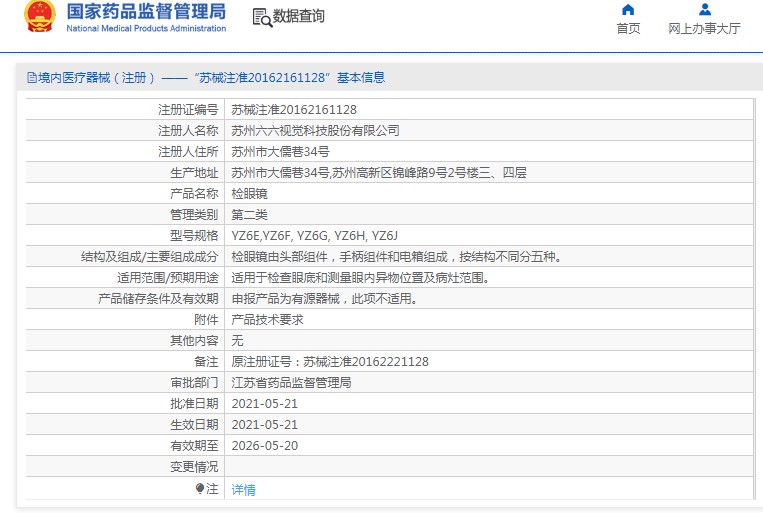The image size is (763, 513).
Task: Click the 变更情况 row label
Action: point(194,466)
